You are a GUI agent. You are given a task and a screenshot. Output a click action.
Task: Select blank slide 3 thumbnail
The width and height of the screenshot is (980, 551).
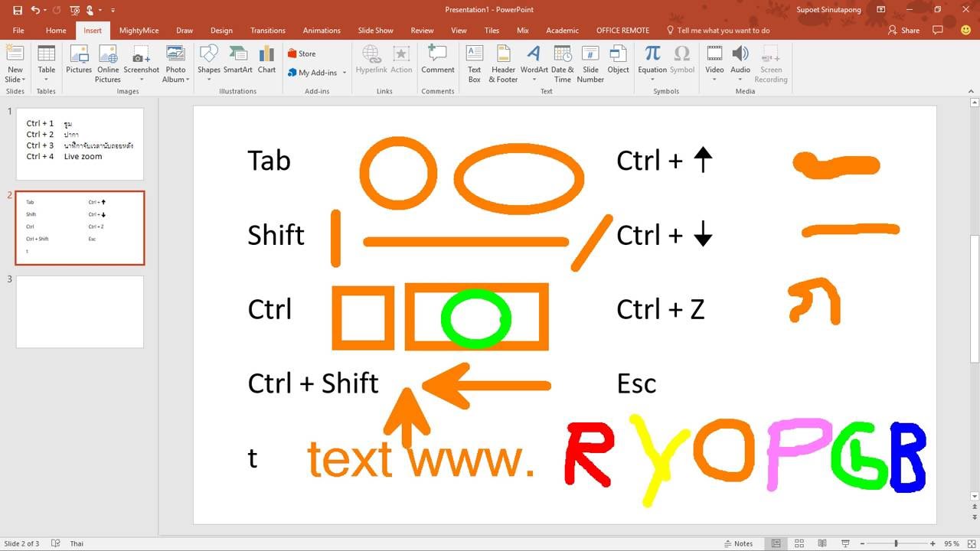click(80, 311)
